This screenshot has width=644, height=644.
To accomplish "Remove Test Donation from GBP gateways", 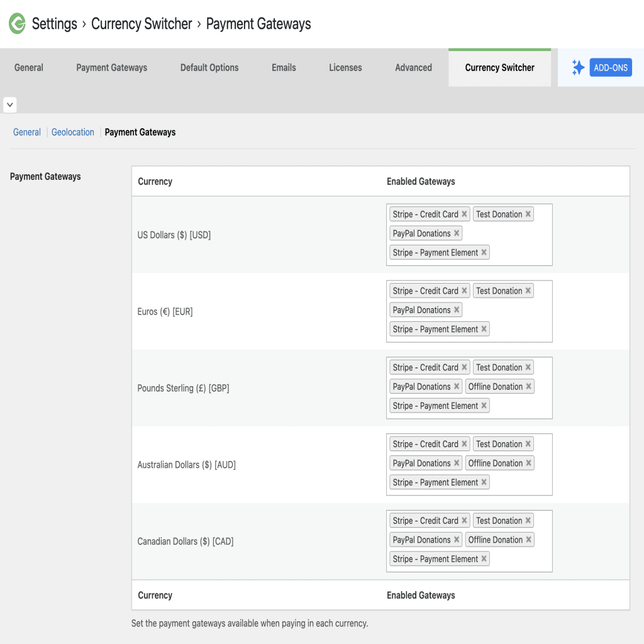I will coord(528,367).
